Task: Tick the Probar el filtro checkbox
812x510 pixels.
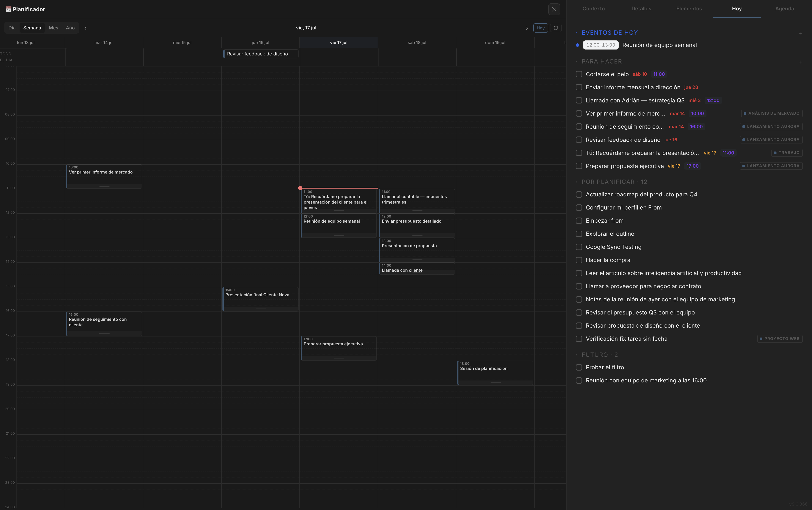Action: tap(579, 367)
